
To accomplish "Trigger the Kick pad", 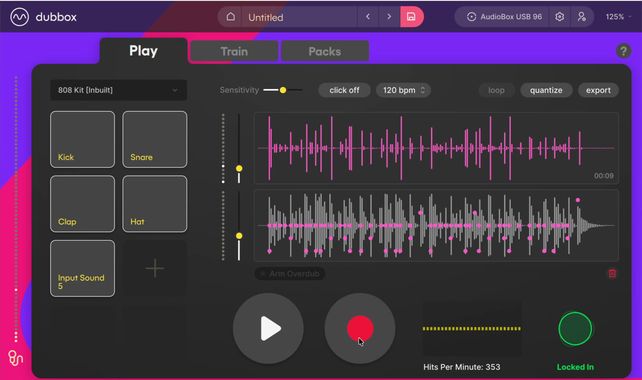I will [x=82, y=139].
